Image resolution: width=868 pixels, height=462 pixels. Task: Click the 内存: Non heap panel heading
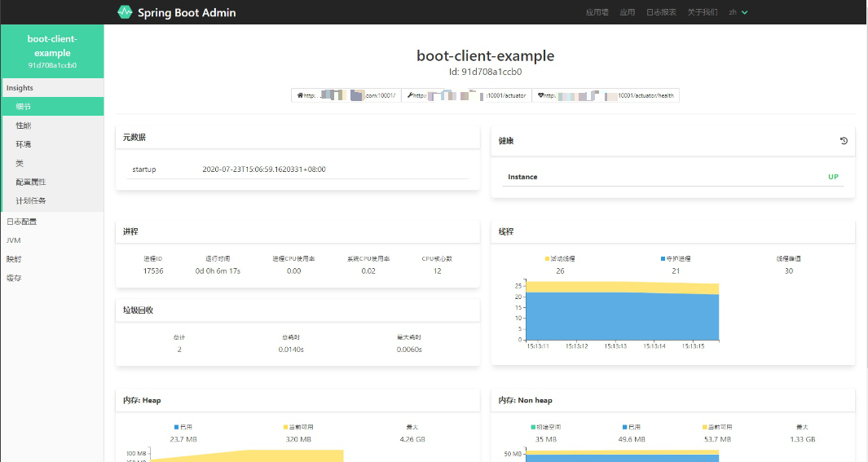click(x=526, y=400)
